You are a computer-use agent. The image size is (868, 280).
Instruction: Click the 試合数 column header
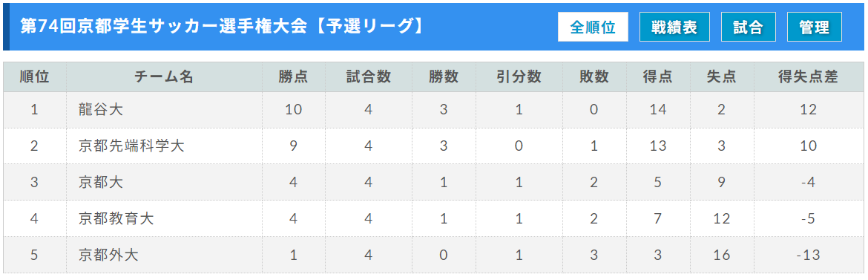click(x=369, y=77)
